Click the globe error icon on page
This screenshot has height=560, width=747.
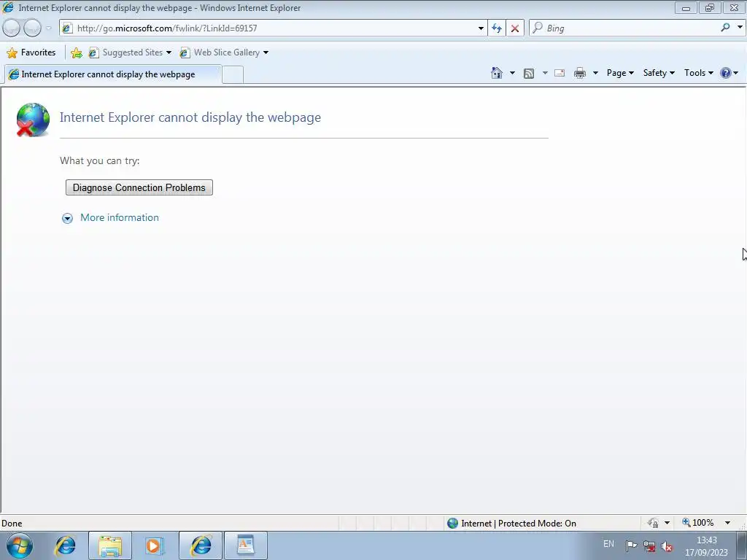pos(32,120)
